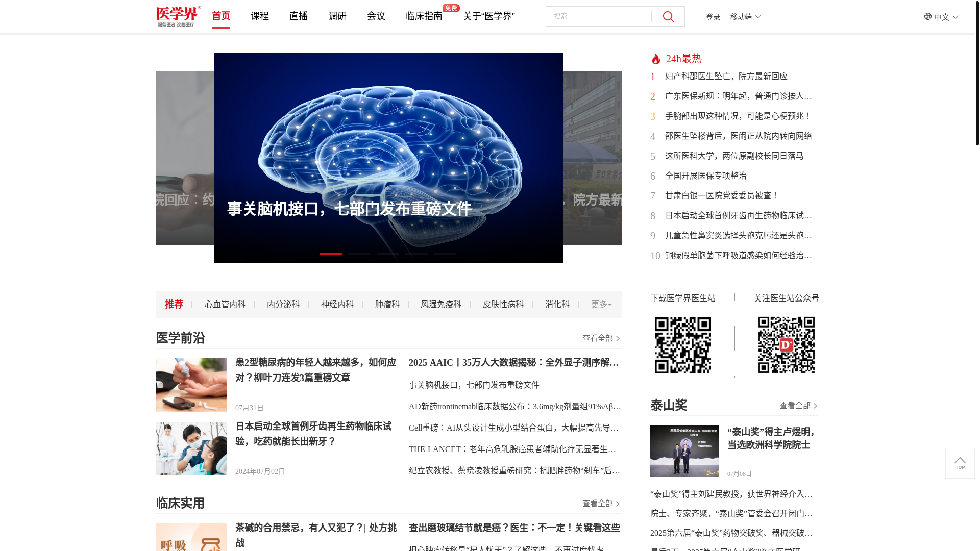Open hot item 这所医科大学，两位原副校长同日落马

(734, 156)
